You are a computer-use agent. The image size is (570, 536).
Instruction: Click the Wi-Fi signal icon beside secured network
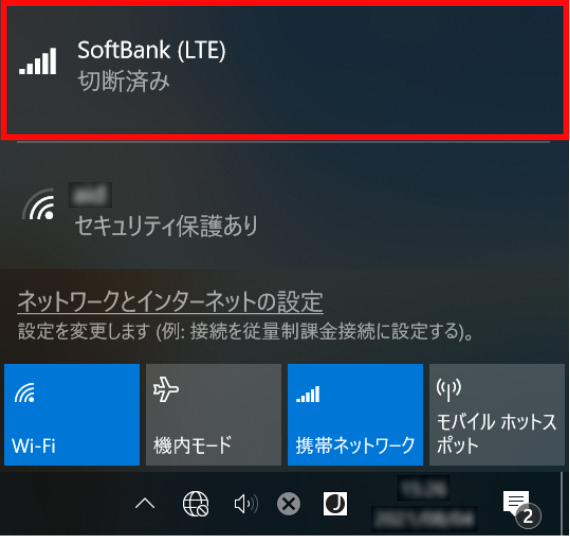(39, 205)
